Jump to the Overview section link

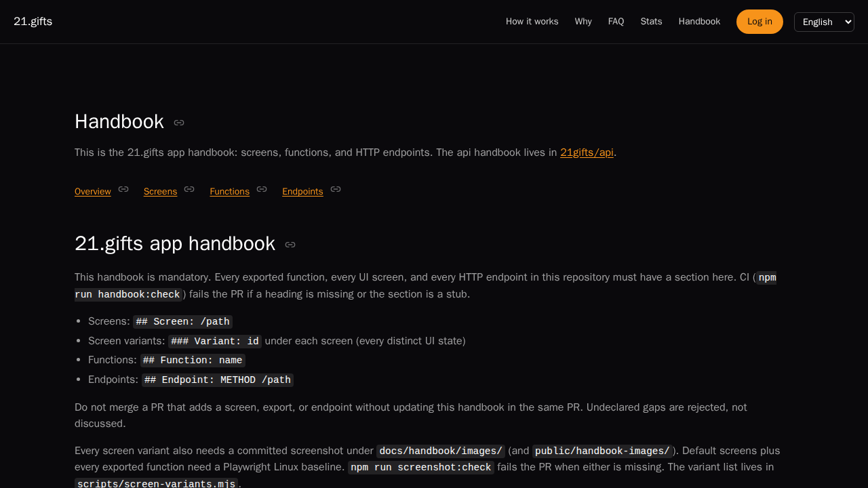click(x=93, y=192)
